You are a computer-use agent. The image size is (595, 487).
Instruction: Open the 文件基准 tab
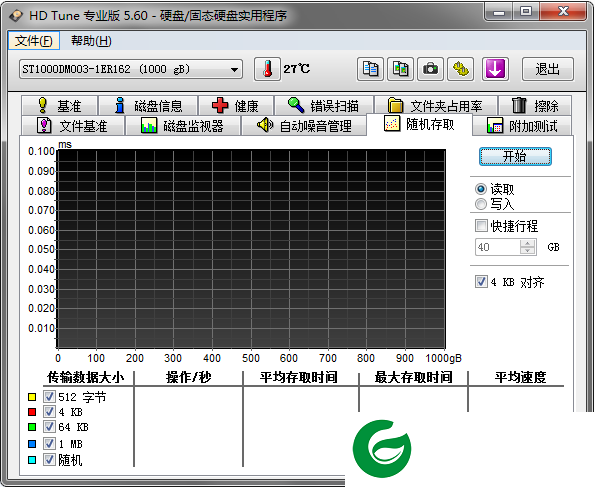73,126
